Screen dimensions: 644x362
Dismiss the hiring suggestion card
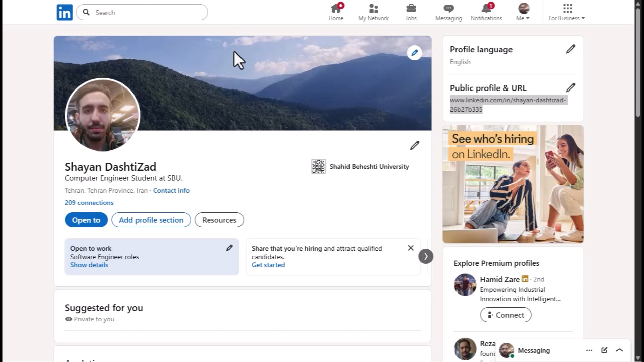[x=411, y=248]
